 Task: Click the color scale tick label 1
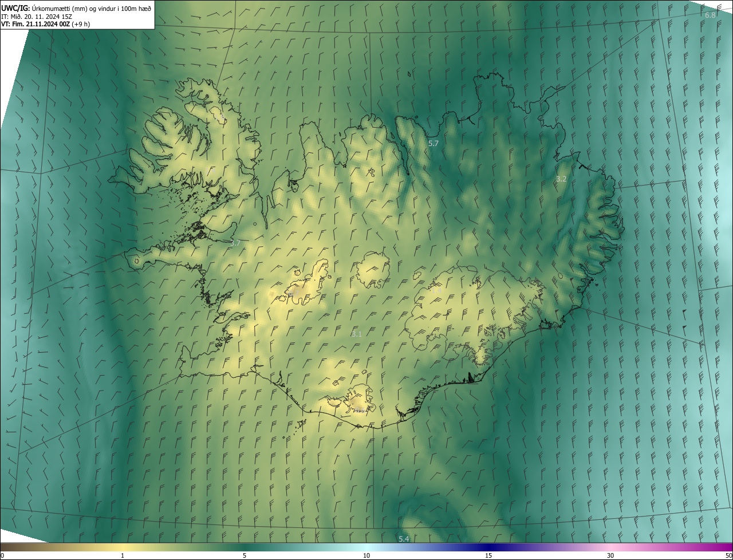coord(123,555)
